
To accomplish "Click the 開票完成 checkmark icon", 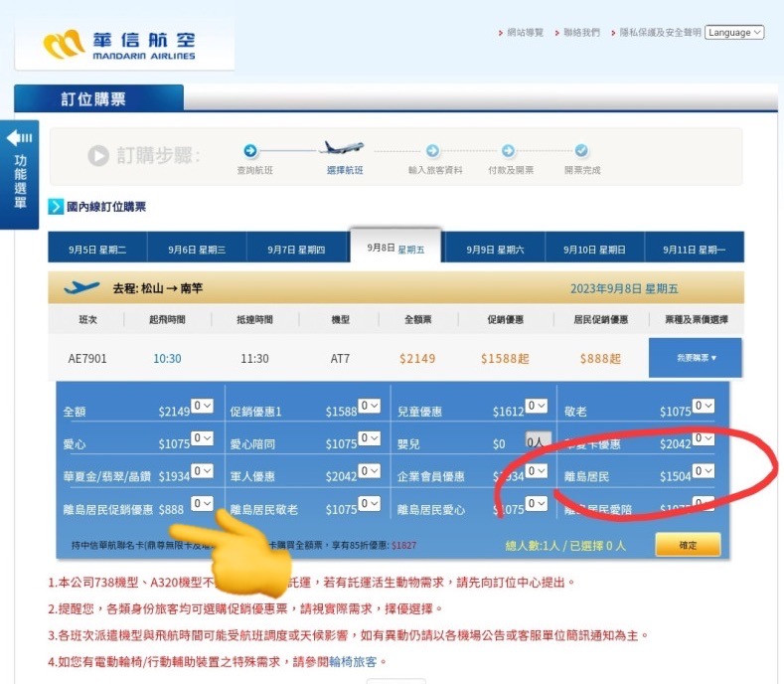I will click(581, 150).
